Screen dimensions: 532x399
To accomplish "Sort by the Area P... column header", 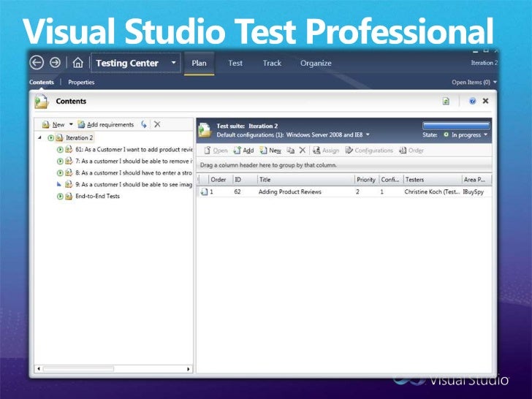I will click(476, 180).
